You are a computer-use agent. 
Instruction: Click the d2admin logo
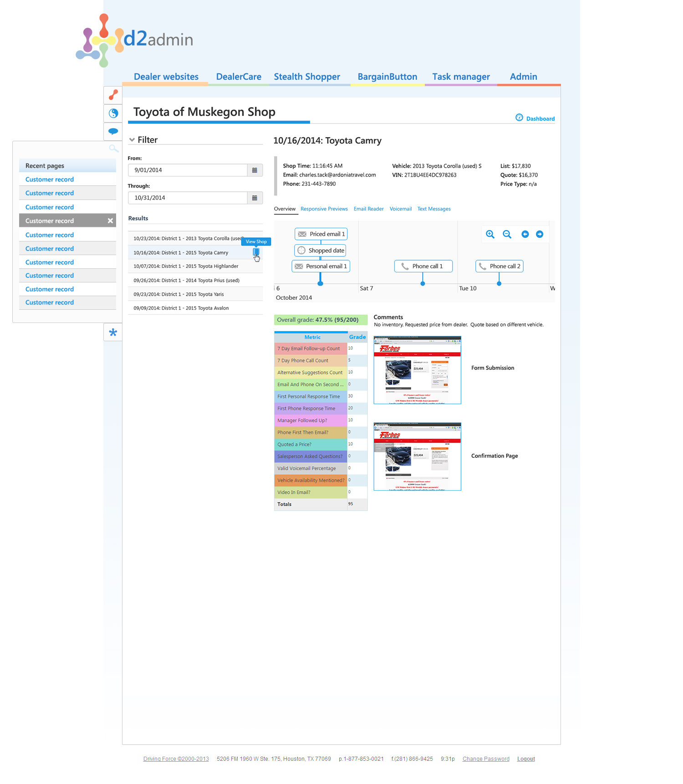tap(134, 40)
